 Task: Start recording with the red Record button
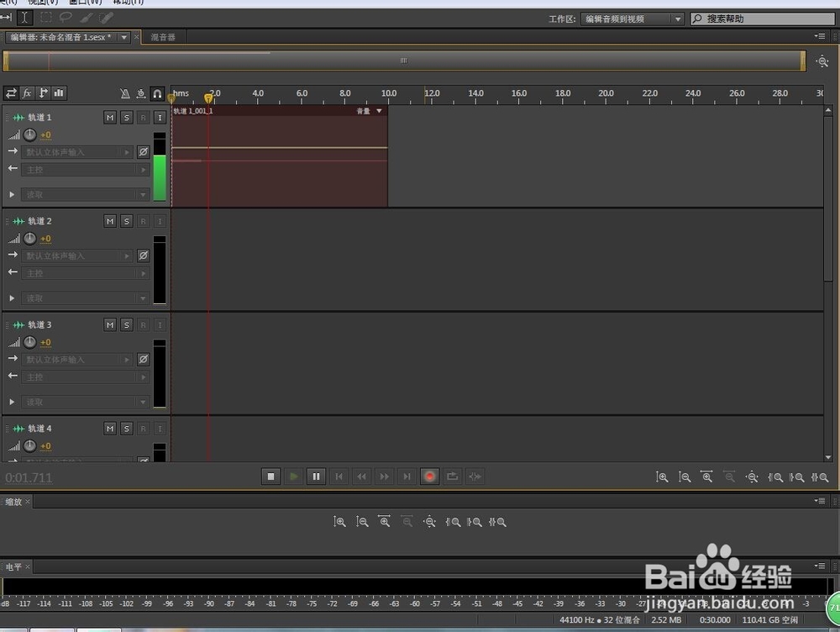click(429, 476)
